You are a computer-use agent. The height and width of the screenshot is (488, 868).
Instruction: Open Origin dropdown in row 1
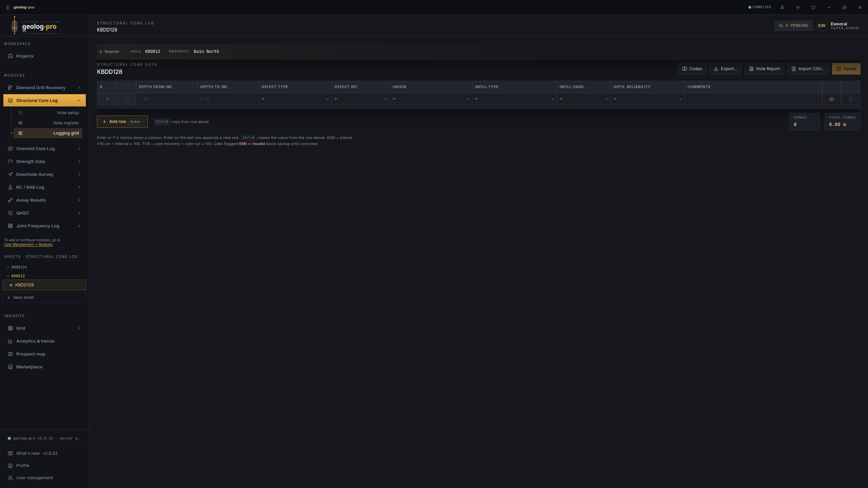pyautogui.click(x=431, y=99)
